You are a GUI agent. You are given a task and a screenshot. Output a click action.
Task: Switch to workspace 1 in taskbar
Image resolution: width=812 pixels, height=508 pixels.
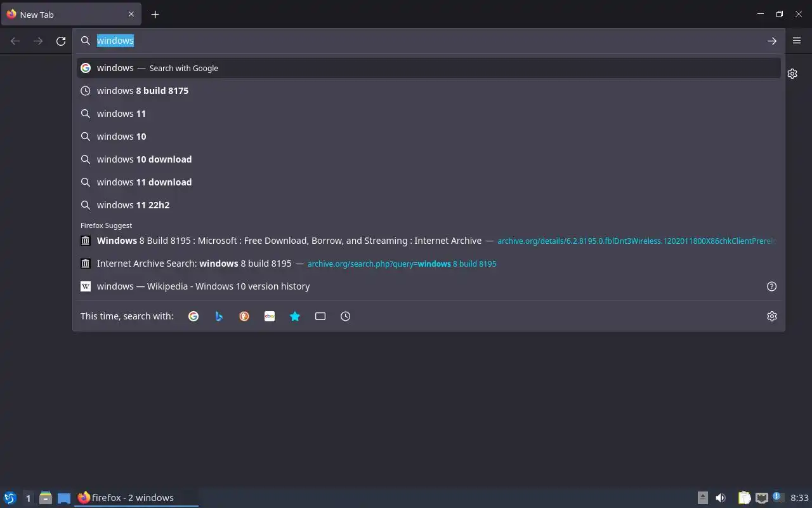tap(28, 498)
